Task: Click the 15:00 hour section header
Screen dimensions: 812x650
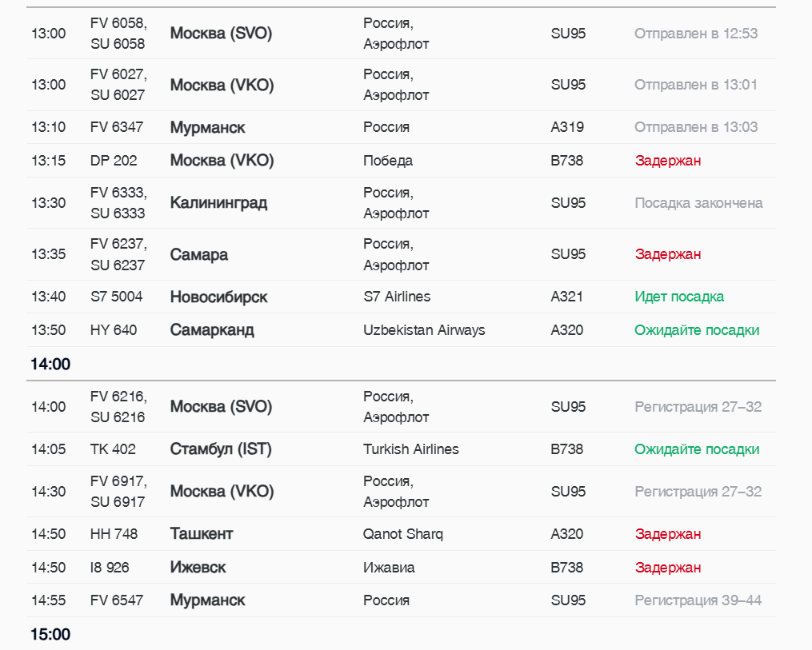Action: point(50,635)
